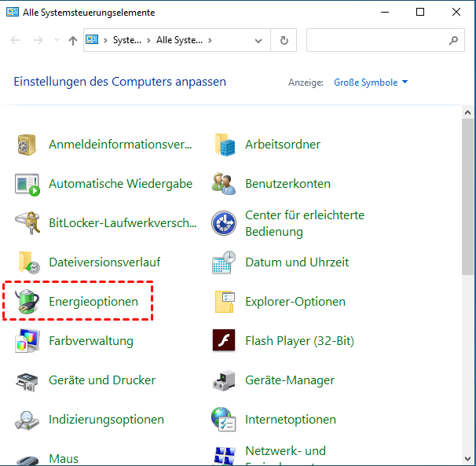Open Automatische Wiedergabe link
This screenshot has height=466, width=476.
click(120, 184)
